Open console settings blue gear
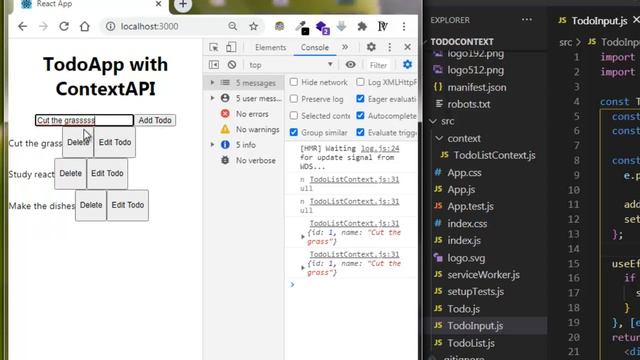The image size is (640, 360). pos(407,64)
